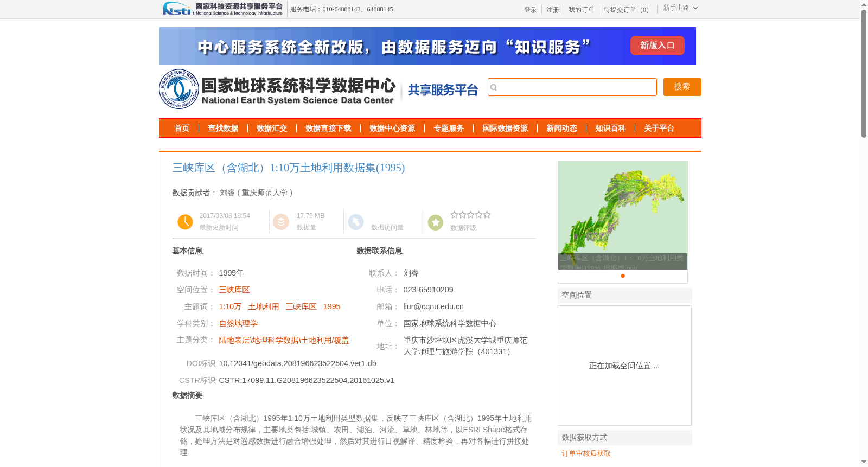Click the page vertical scrollbar thumb
This screenshot has height=467, width=868.
coord(864,74)
